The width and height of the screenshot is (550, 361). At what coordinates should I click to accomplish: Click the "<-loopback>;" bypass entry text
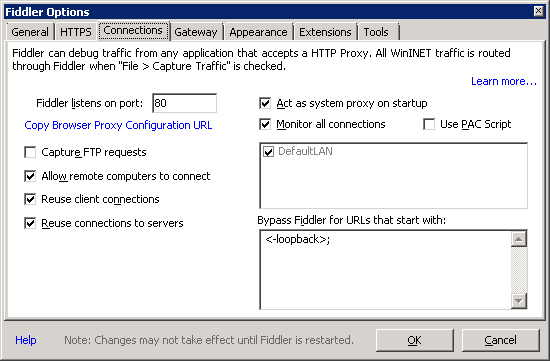298,240
